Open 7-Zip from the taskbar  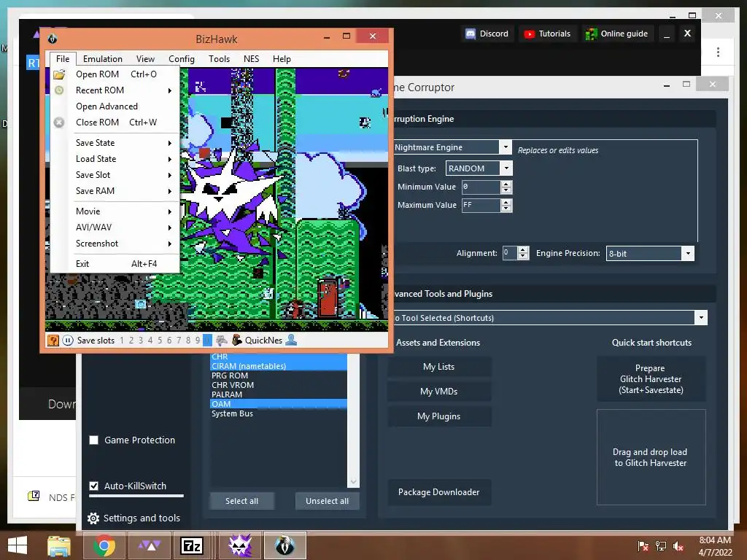(x=192, y=545)
